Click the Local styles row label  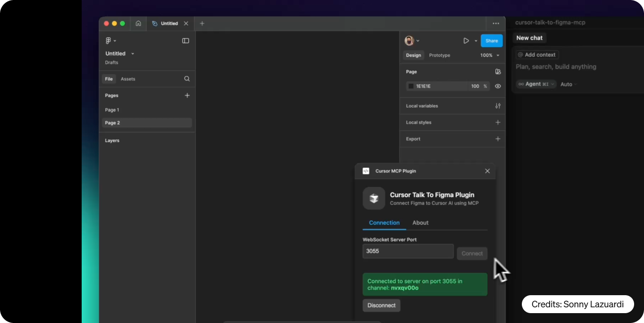(x=419, y=122)
